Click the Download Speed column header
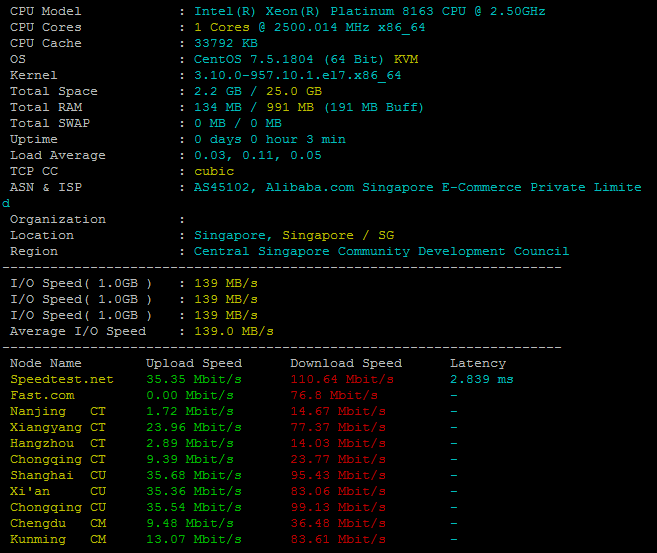 pos(346,363)
